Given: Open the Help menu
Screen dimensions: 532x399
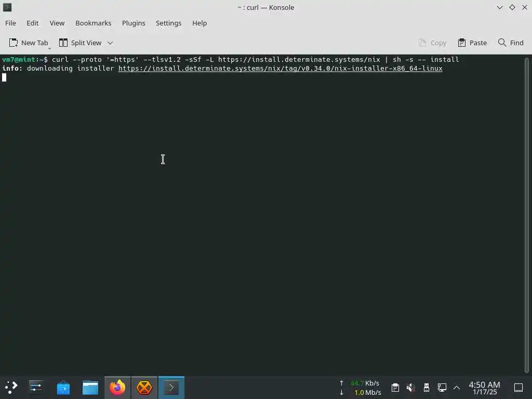Looking at the screenshot, I should (199, 23).
